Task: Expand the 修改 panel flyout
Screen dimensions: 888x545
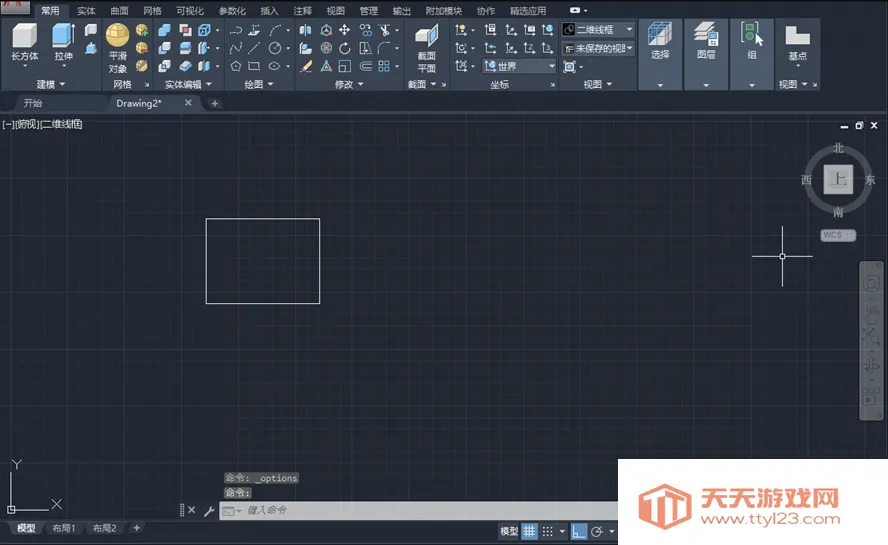Action: 349,84
